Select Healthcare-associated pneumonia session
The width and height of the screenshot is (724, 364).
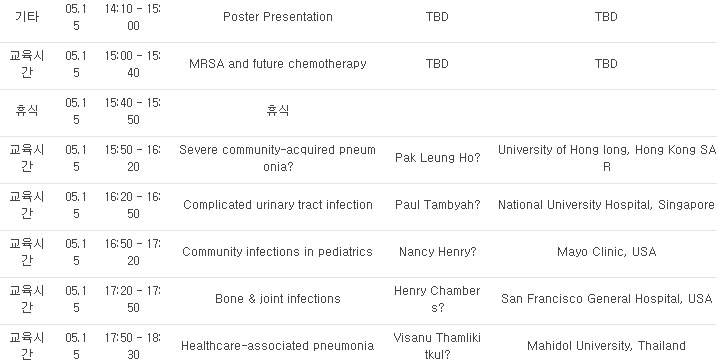tap(278, 346)
